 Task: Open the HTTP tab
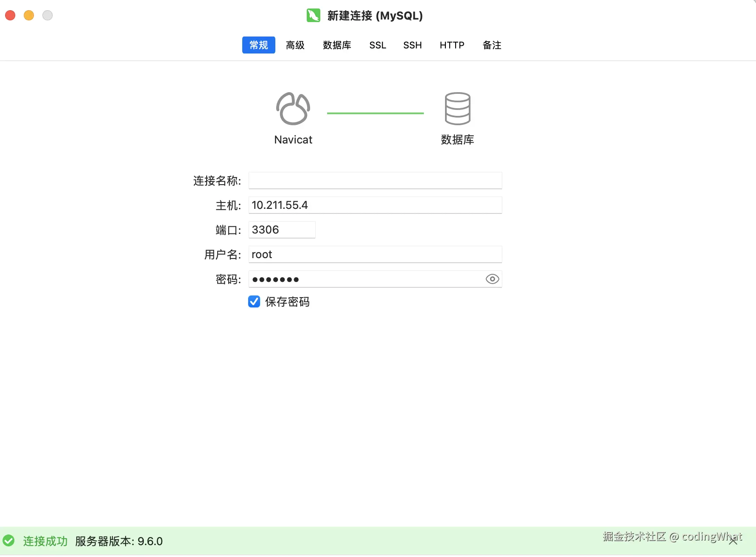pos(452,45)
